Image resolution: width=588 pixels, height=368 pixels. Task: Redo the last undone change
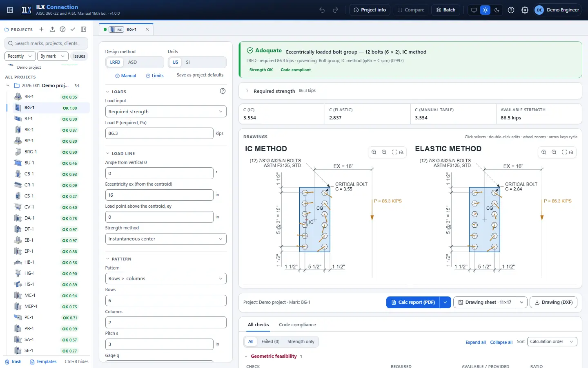click(336, 10)
